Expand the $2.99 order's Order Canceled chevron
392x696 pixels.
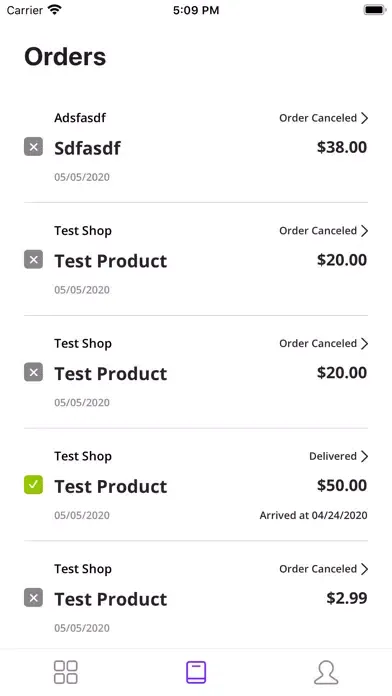(364, 569)
